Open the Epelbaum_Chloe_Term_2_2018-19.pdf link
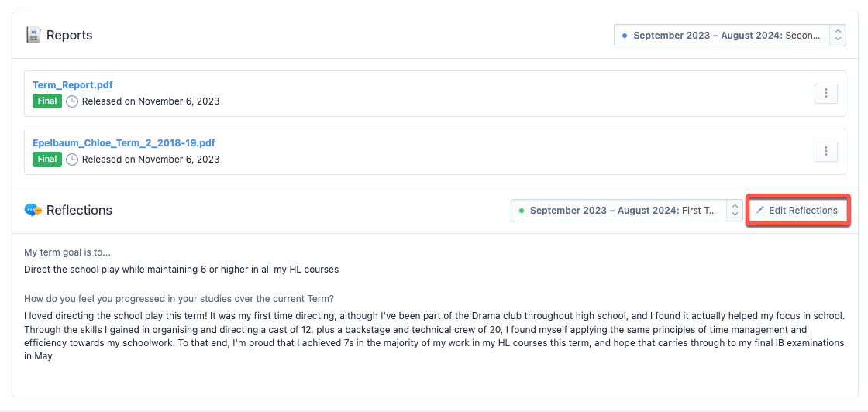The width and height of the screenshot is (868, 412). pos(123,142)
